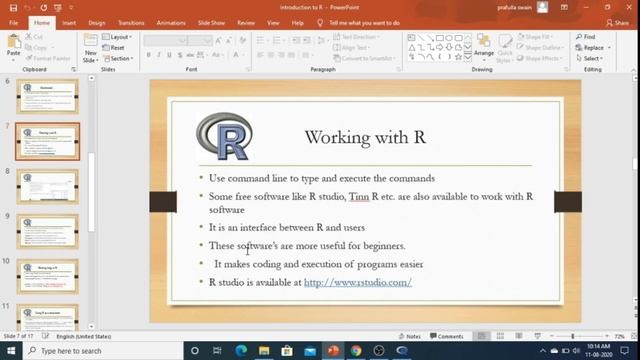Viewport: 640px width, 360px height.
Task: Open Microsoft Edge from the taskbar
Action: point(241,351)
